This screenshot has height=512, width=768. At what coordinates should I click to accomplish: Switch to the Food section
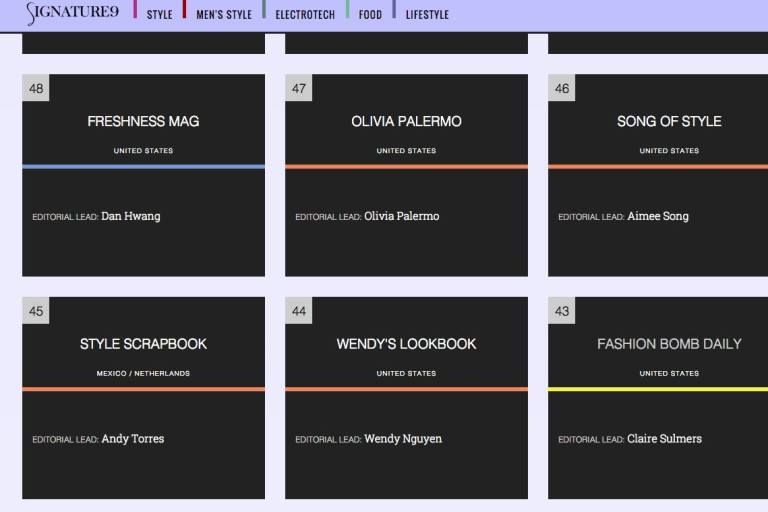370,15
